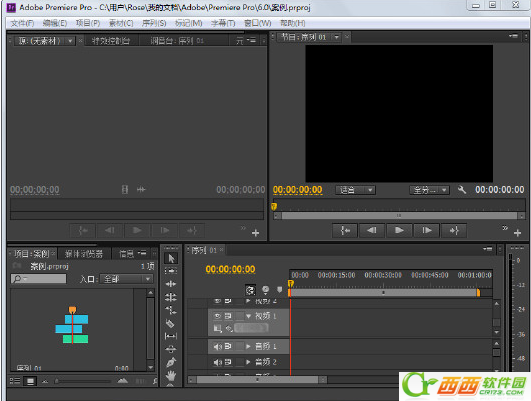This screenshot has width=531, height=401.
Task: Open the 入口 全部 dropdown
Action: pos(126,279)
